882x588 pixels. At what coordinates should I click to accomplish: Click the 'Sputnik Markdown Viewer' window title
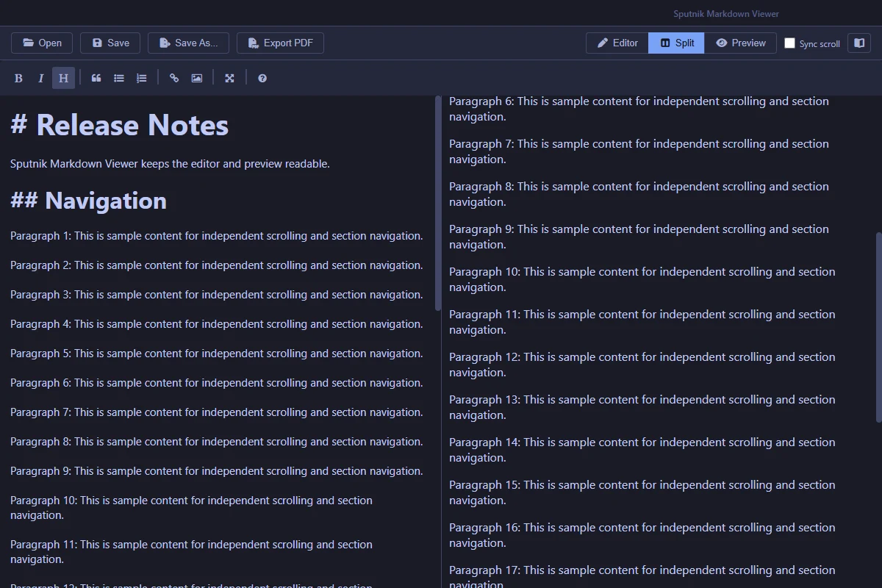(x=725, y=14)
